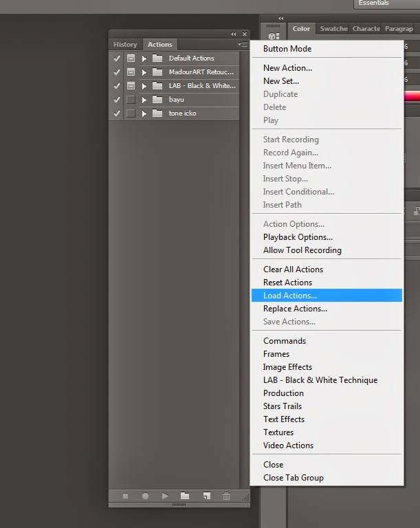The image size is (420, 528).
Task: Toggle checkmark for LAB - Black & White set
Action: coord(117,86)
